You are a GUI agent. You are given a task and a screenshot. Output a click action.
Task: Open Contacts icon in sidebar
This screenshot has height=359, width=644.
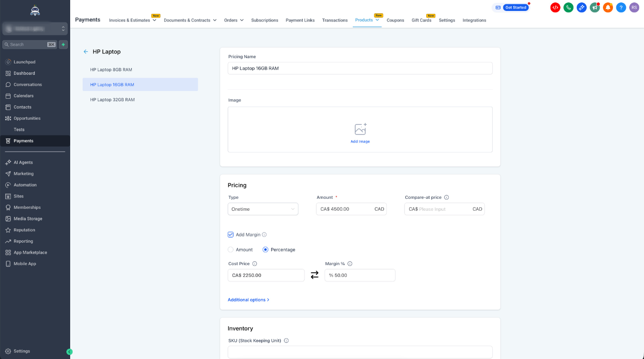[x=8, y=107]
